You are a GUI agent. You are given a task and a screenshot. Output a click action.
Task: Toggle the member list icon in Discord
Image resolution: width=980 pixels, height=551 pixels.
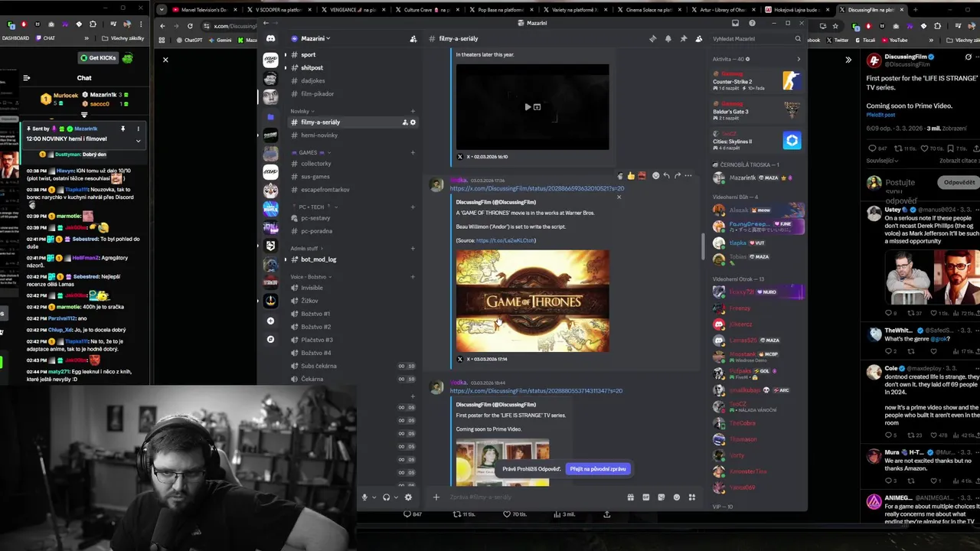[698, 38]
